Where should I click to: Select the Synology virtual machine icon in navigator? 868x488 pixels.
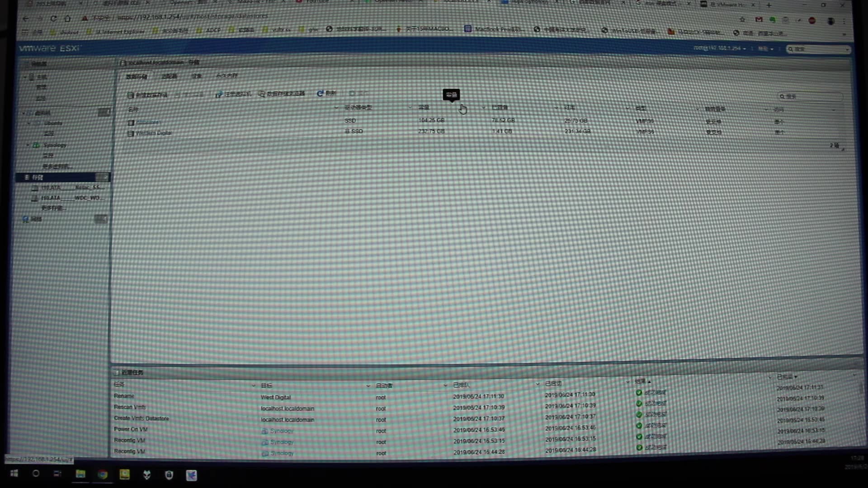(36, 145)
